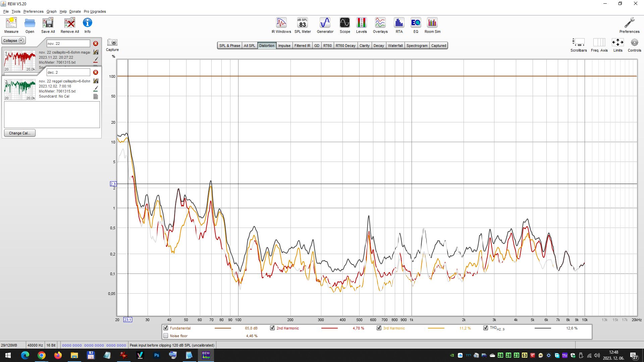Open the EQ window
The width and height of the screenshot is (644, 362).
tap(416, 25)
